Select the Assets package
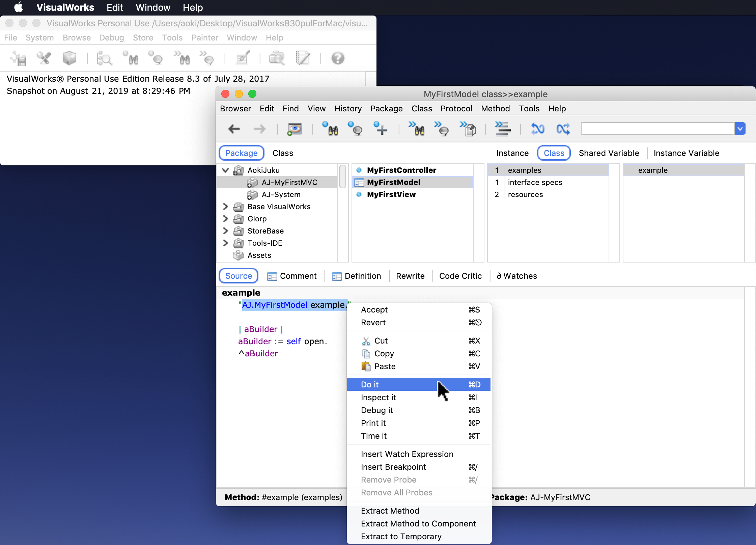The width and height of the screenshot is (756, 545). point(277,255)
